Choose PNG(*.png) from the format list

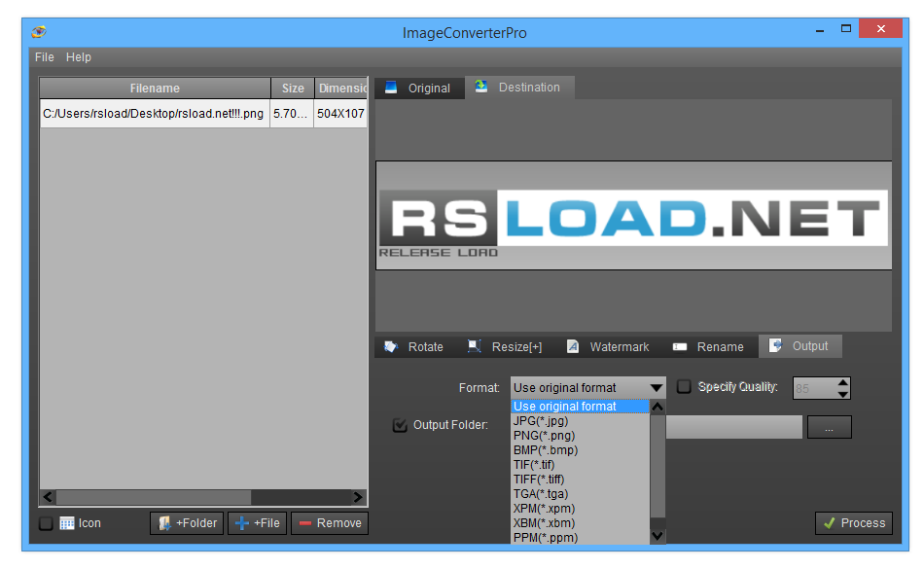click(580, 436)
